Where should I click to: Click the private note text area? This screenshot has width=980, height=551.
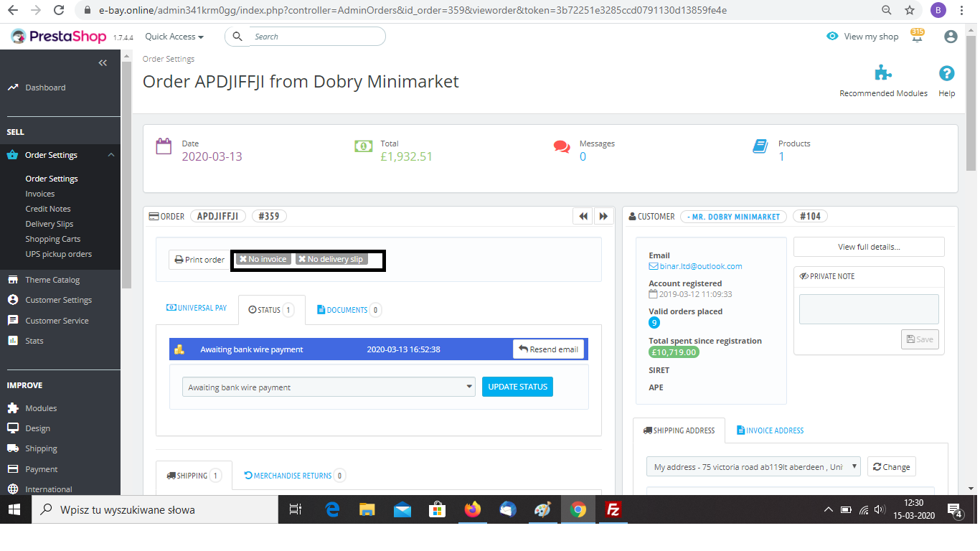[x=869, y=309]
